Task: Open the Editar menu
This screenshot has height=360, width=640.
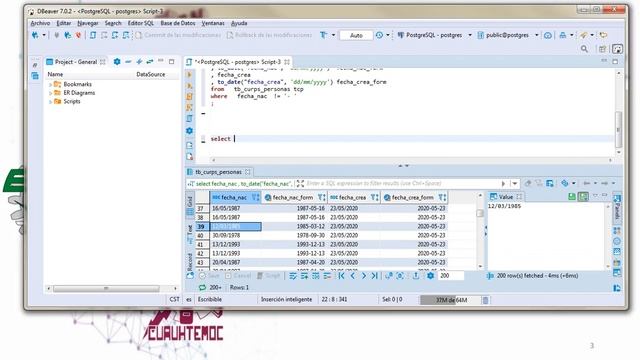Action: [x=64, y=23]
